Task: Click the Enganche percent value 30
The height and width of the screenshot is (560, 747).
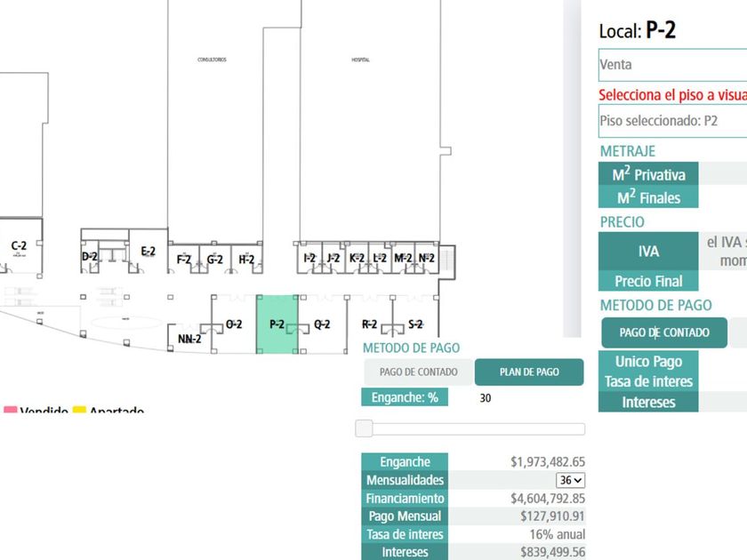Action: (x=485, y=398)
